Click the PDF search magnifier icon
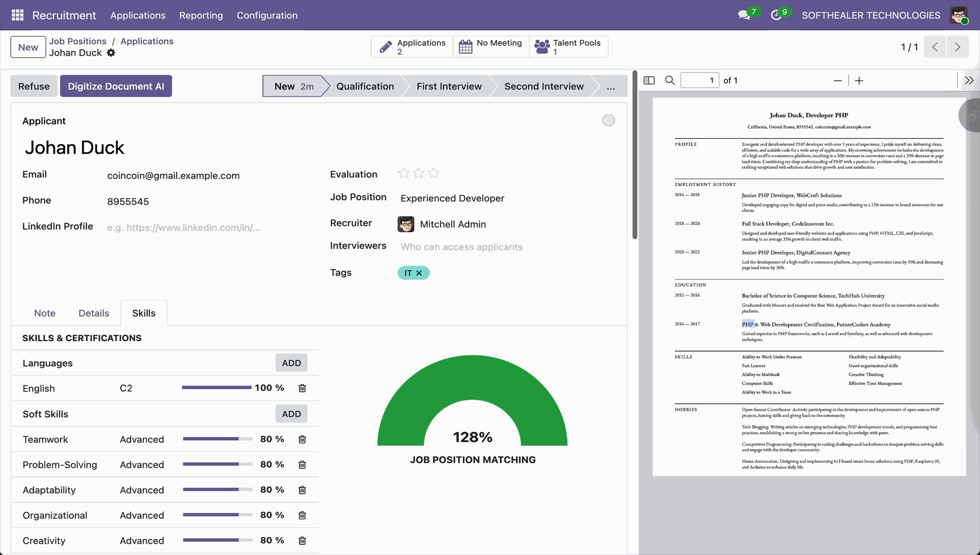 coord(670,81)
